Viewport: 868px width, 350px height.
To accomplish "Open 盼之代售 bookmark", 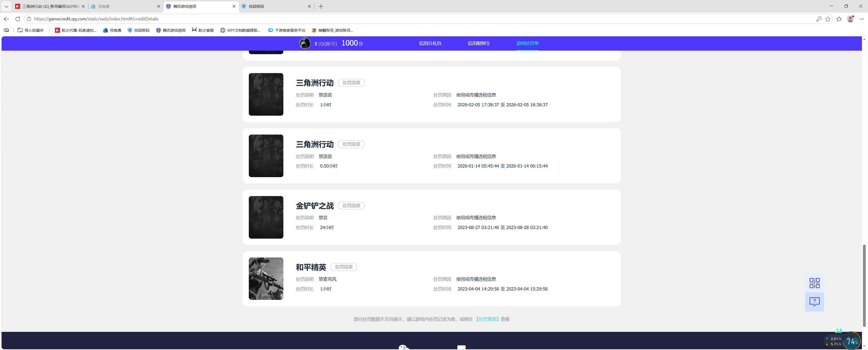I will pyautogui.click(x=76, y=30).
